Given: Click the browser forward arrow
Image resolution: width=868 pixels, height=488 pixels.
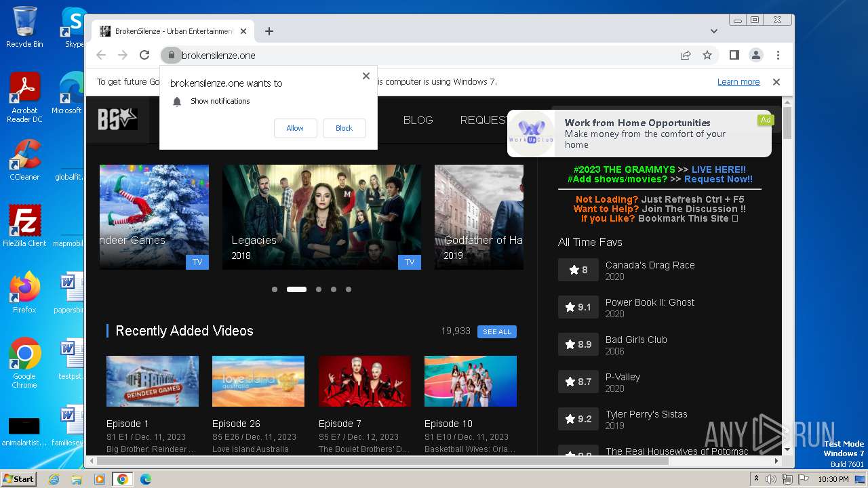Looking at the screenshot, I should pos(123,55).
